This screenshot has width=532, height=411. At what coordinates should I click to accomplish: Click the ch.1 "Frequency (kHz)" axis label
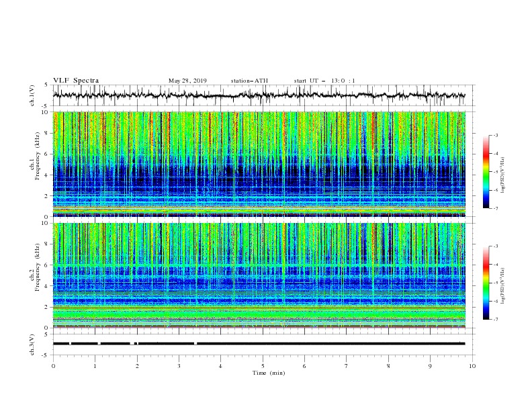coord(37,156)
